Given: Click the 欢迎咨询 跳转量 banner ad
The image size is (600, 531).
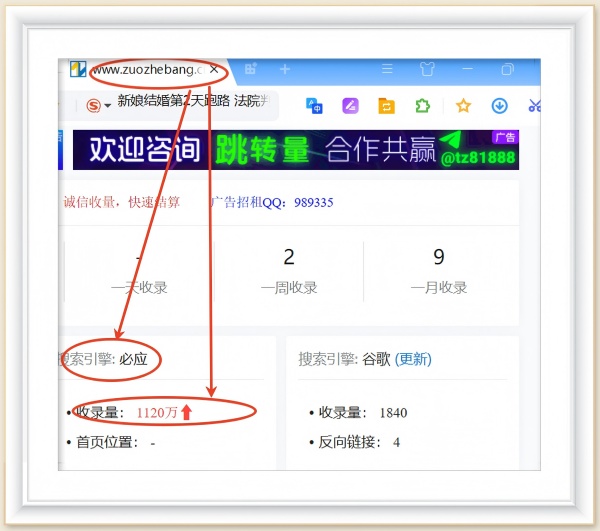Looking at the screenshot, I should [295, 150].
